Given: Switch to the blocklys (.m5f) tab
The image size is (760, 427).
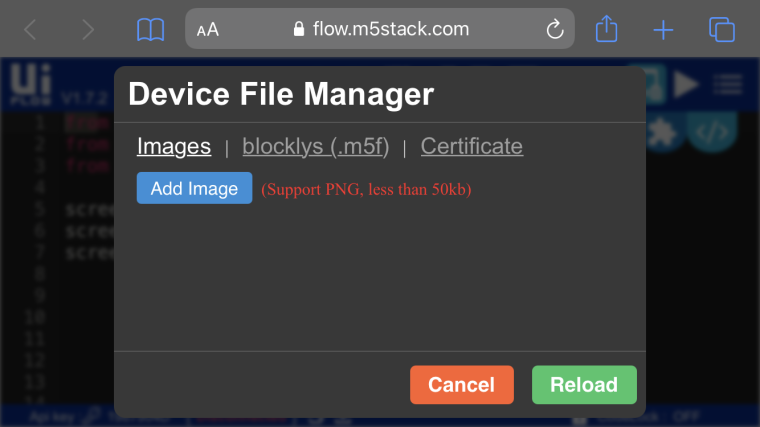Looking at the screenshot, I should (316, 146).
